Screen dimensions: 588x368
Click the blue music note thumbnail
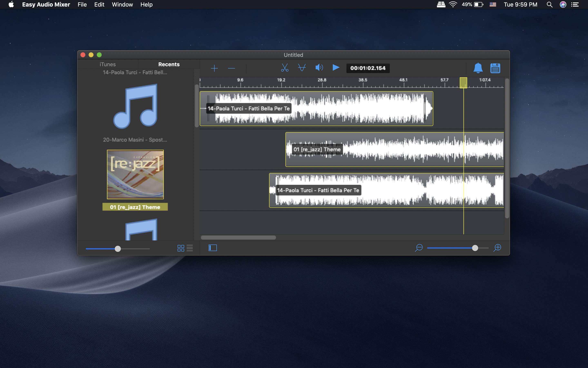point(135,106)
